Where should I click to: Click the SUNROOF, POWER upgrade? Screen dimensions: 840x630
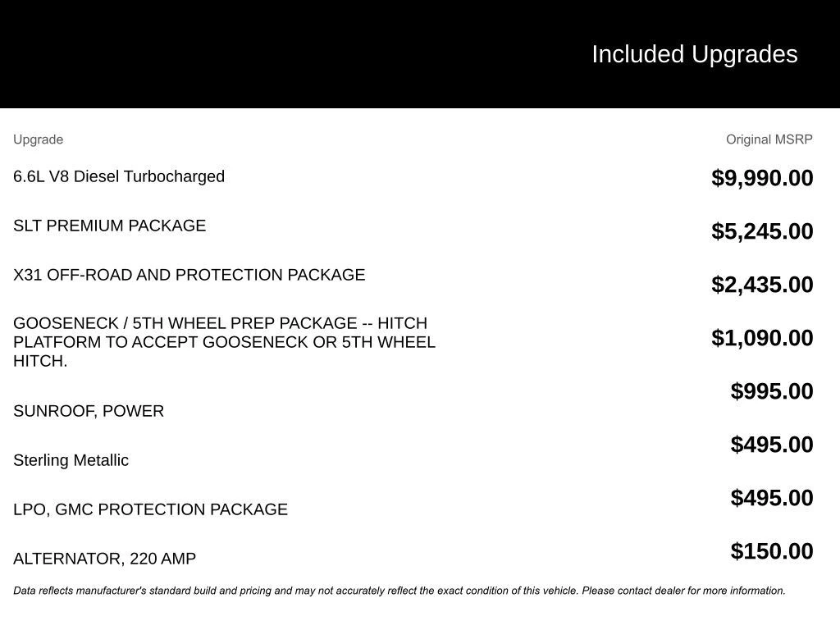[x=89, y=411]
